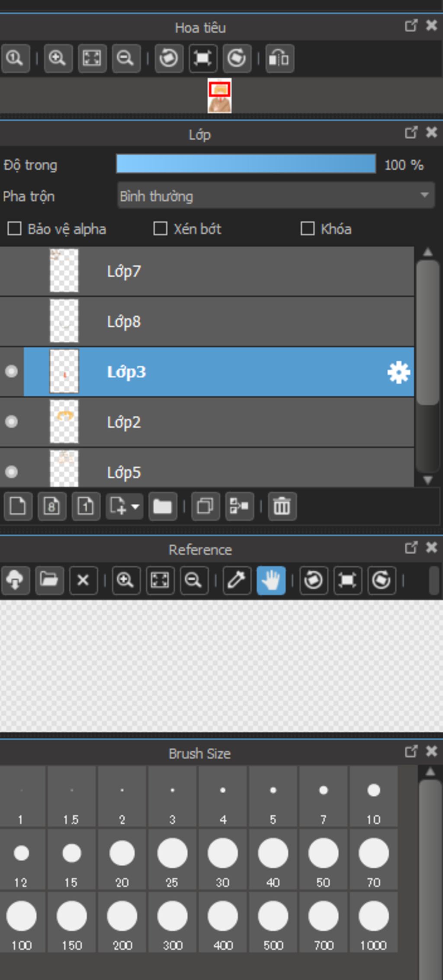Open the Lớp3 layer settings gear
Image resolution: width=443 pixels, height=980 pixels.
[x=398, y=372]
